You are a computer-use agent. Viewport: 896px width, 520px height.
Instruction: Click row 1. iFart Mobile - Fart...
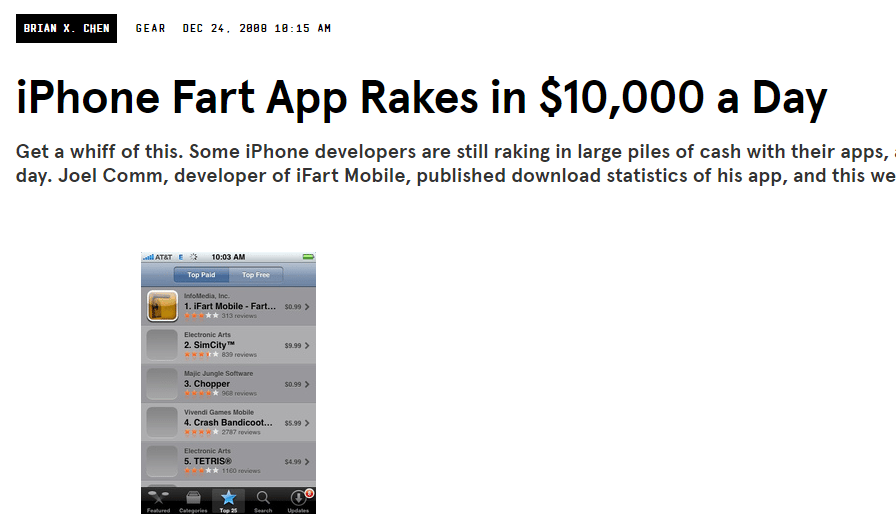coord(229,306)
